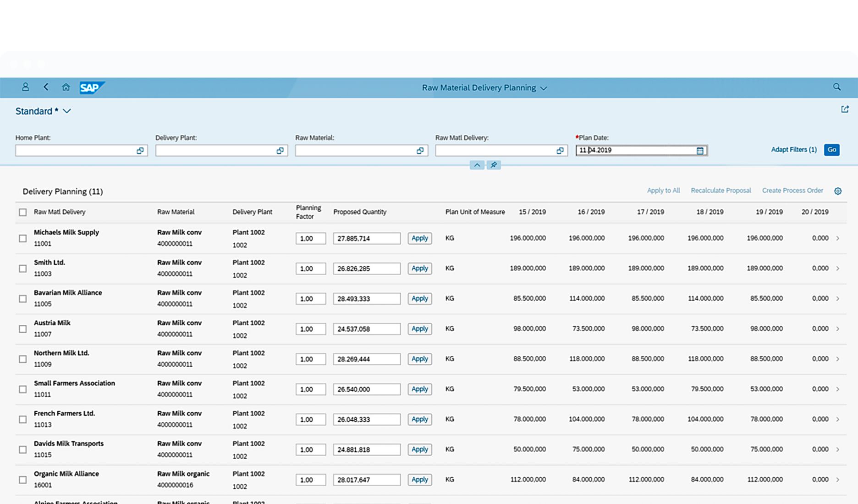Image resolution: width=858 pixels, height=504 pixels.
Task: Click the back navigation arrow
Action: pos(46,87)
